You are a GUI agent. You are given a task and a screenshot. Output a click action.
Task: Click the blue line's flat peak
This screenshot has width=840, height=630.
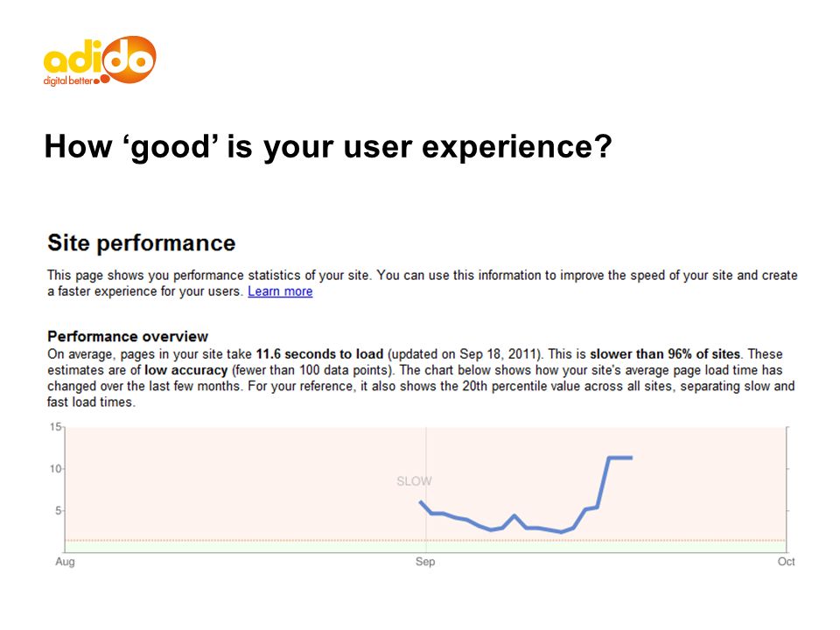point(620,458)
